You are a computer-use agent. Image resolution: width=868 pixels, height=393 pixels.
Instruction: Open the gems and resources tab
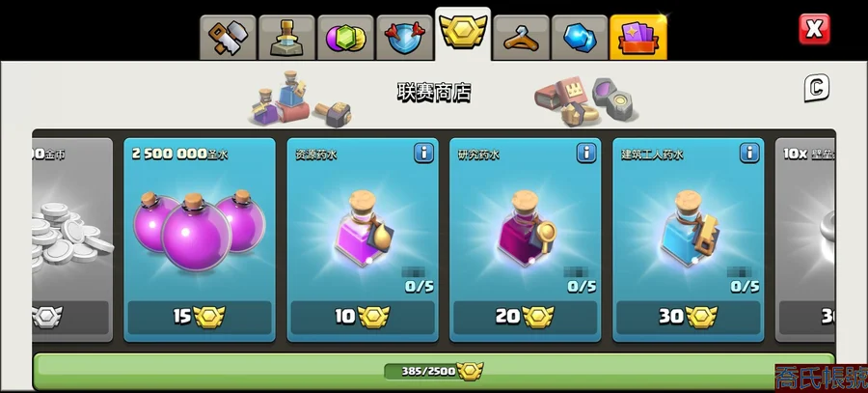(345, 37)
